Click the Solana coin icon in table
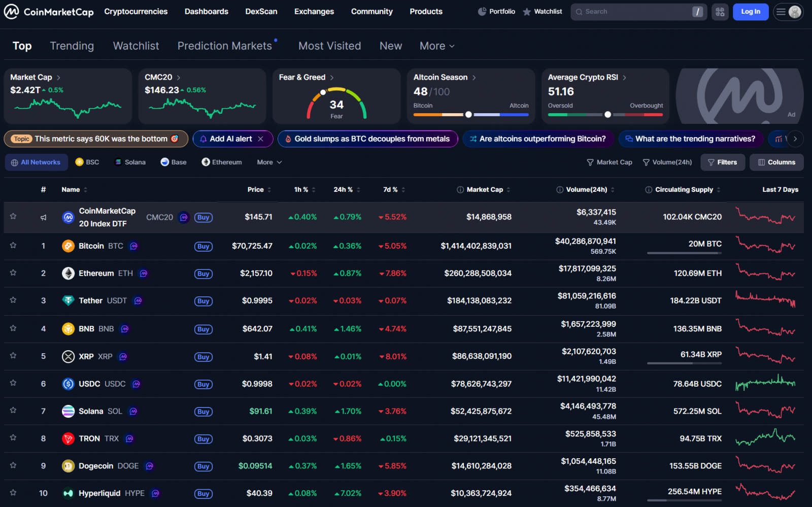Image resolution: width=812 pixels, height=507 pixels. click(x=68, y=412)
